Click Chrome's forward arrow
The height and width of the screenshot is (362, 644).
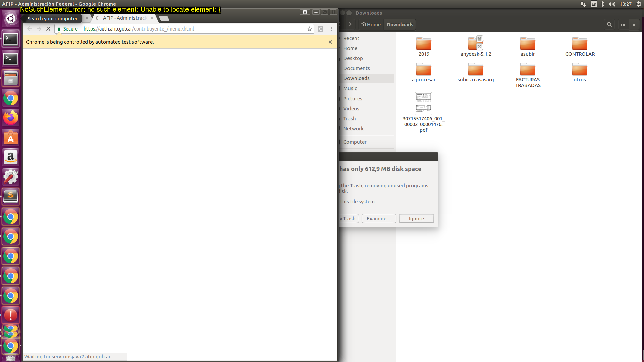(39, 29)
